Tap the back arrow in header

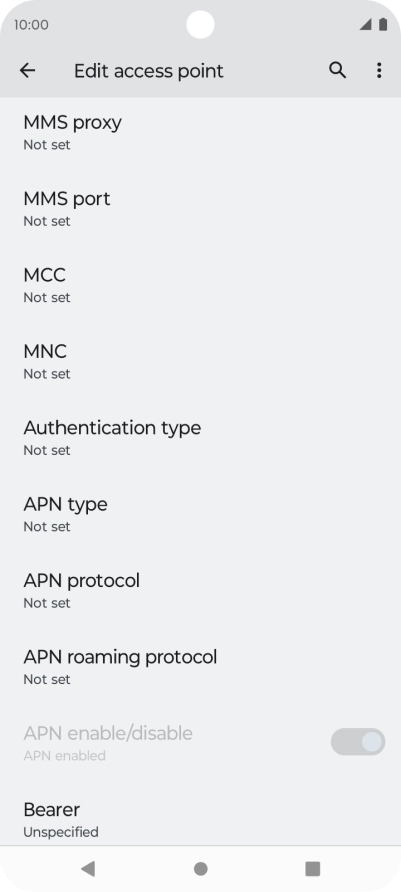tap(27, 71)
